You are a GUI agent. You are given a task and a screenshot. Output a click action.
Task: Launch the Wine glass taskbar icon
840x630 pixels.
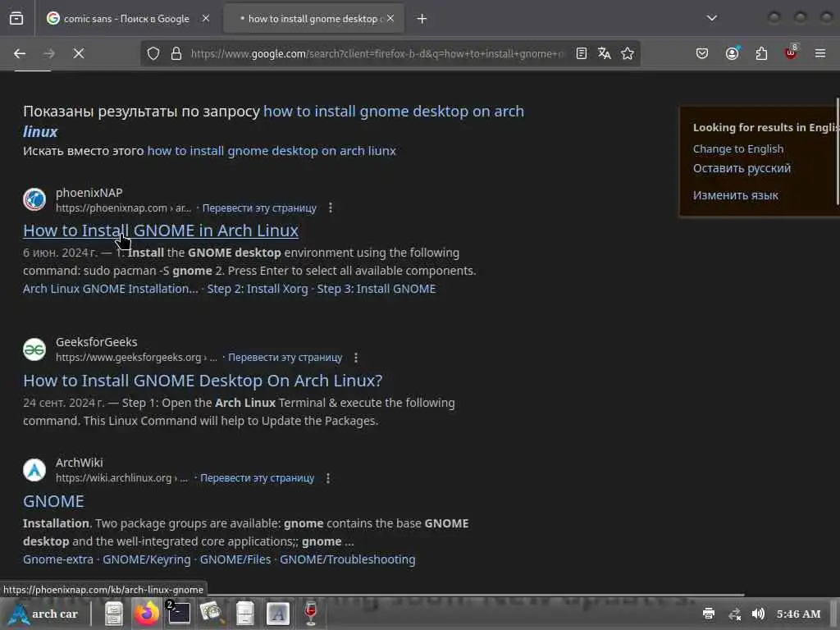pyautogui.click(x=311, y=614)
